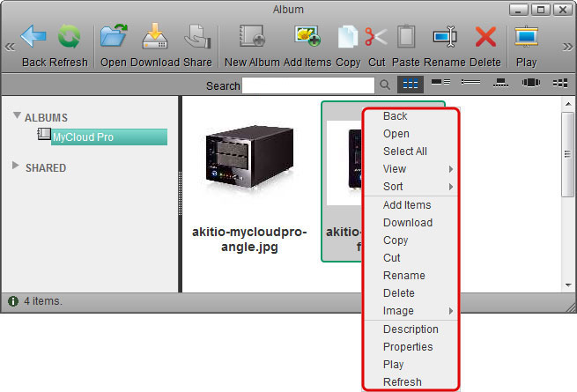Switch to the highlighted thumbnail view mode

(x=410, y=85)
